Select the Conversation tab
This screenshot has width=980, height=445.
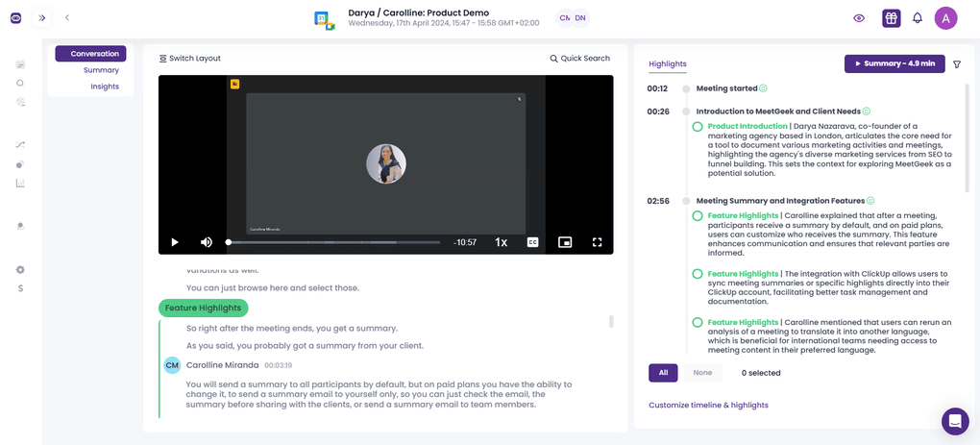[x=90, y=54]
